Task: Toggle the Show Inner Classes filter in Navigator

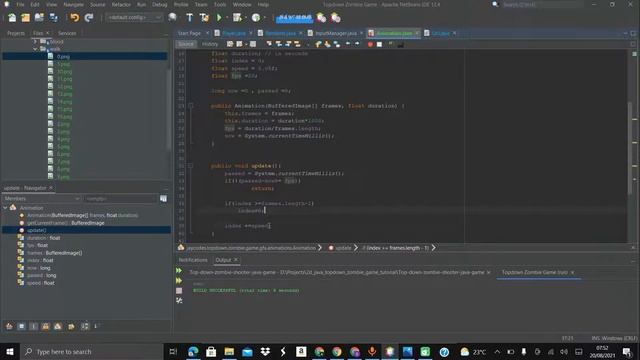Action: 58,326
